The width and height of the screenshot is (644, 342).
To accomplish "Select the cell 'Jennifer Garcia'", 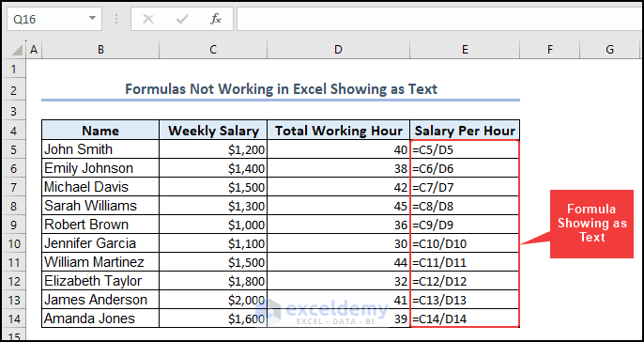I will pyautogui.click(x=100, y=243).
